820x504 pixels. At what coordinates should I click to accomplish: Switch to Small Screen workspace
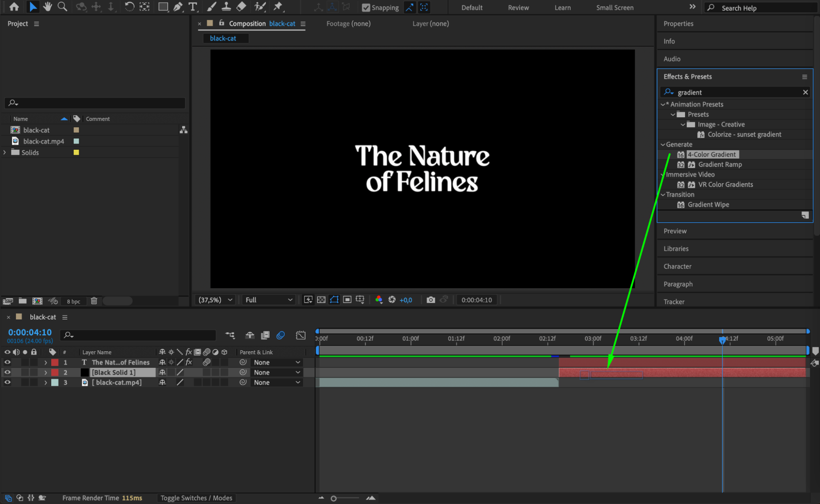[614, 7]
